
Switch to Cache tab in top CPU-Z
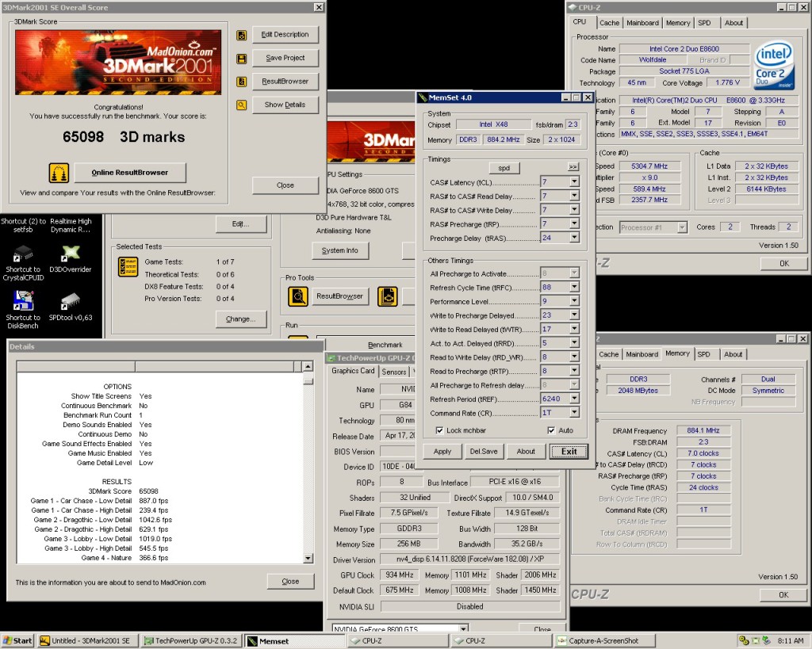[609, 23]
